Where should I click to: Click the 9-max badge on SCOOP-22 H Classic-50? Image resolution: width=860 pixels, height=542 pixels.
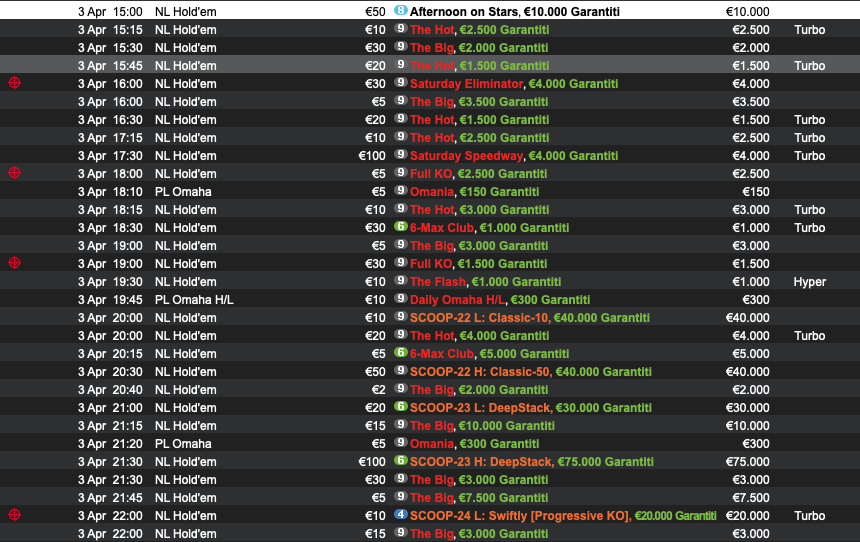[401, 371]
